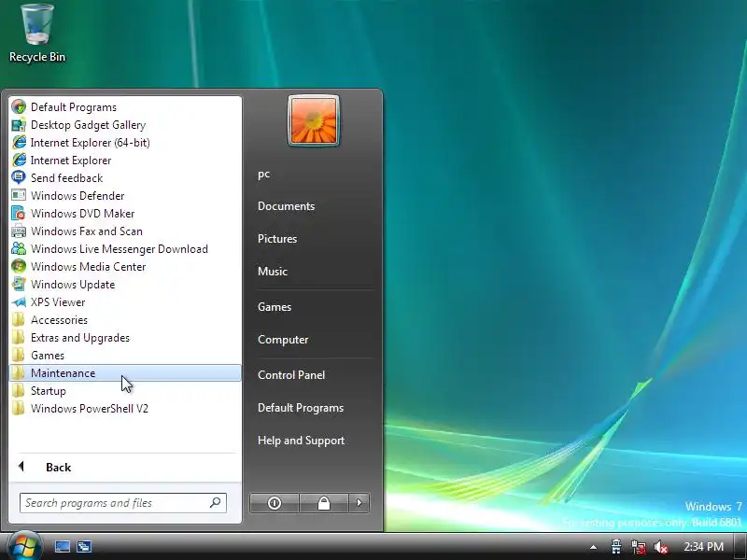This screenshot has width=747, height=560.
Task: Click the Default Programs icon in programs list
Action: pos(19,106)
